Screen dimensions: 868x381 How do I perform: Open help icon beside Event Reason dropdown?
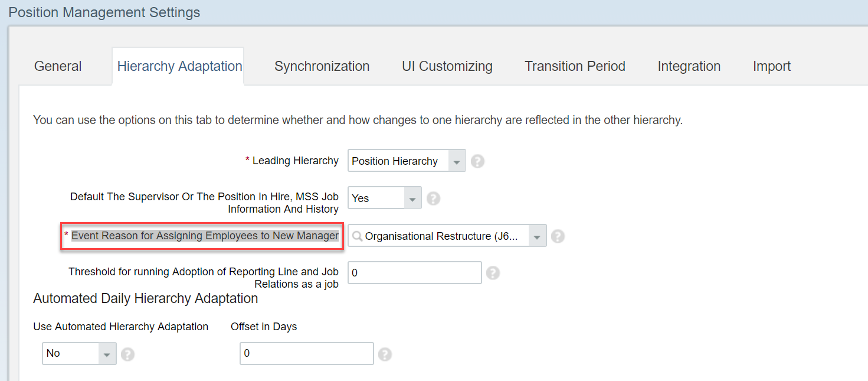coord(558,236)
